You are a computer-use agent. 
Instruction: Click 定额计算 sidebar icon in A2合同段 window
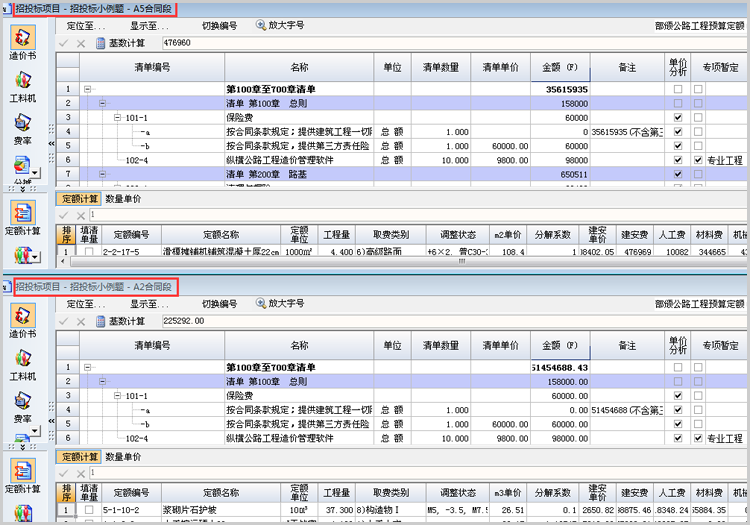point(23,471)
